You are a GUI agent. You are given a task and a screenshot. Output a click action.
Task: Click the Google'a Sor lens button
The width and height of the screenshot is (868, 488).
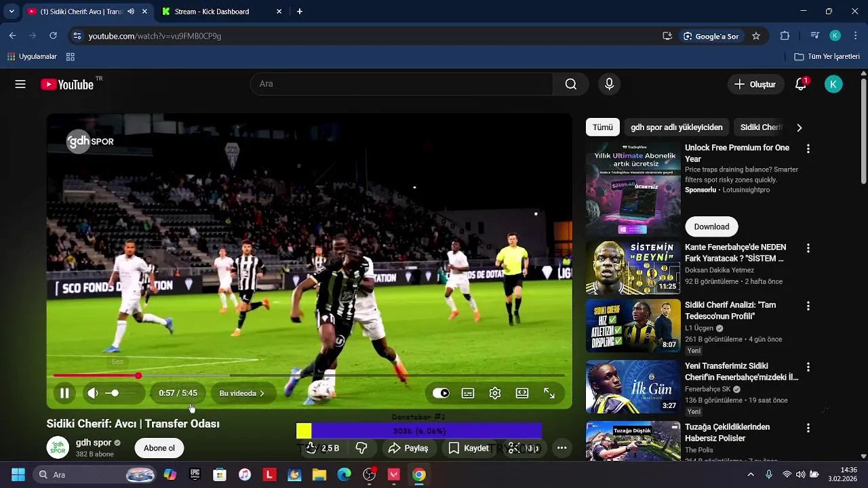(711, 36)
